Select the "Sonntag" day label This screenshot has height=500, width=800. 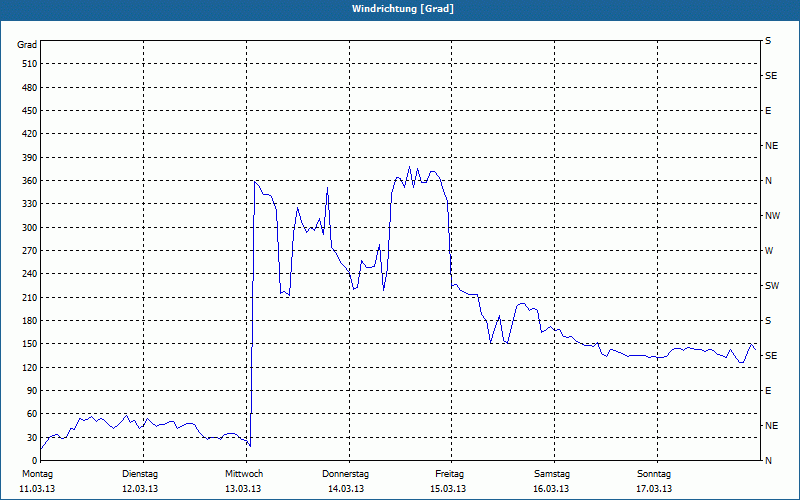pos(654,474)
